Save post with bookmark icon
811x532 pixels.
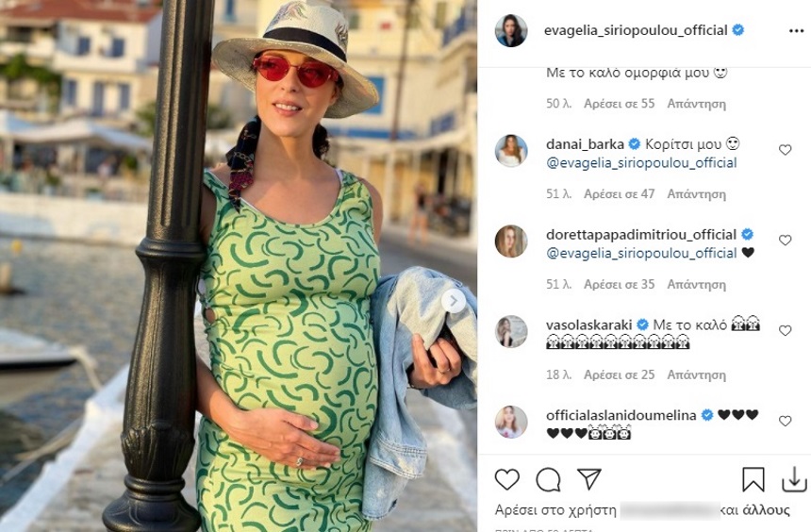click(753, 479)
